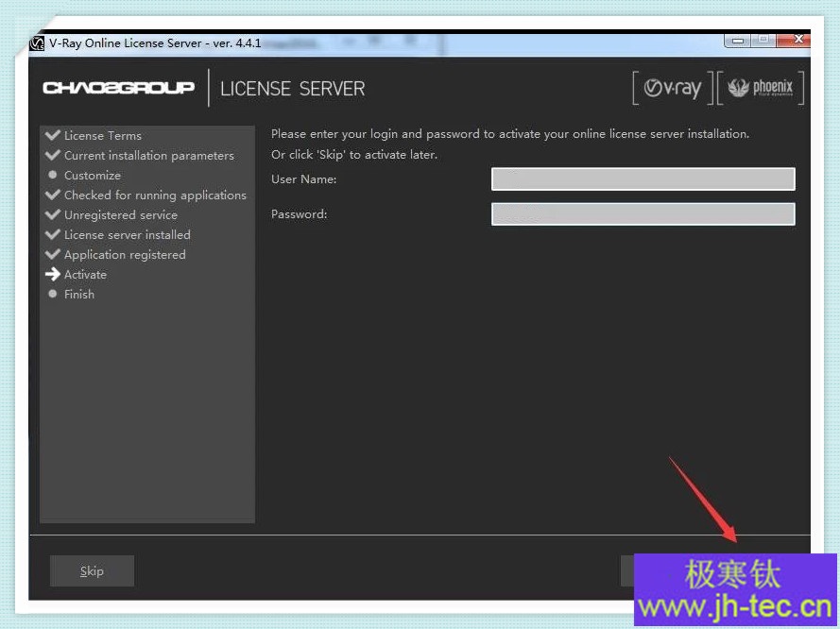
Task: Click the bullet beside Finish
Action: 53,294
